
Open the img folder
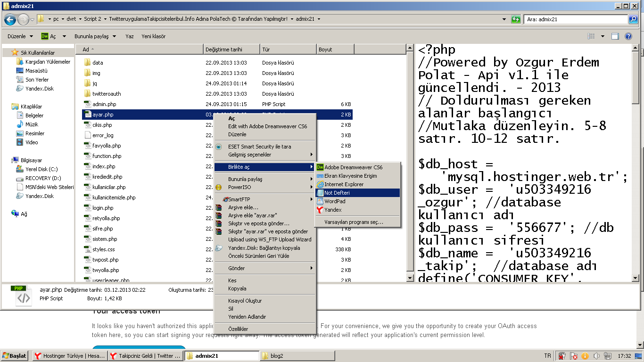pos(96,73)
